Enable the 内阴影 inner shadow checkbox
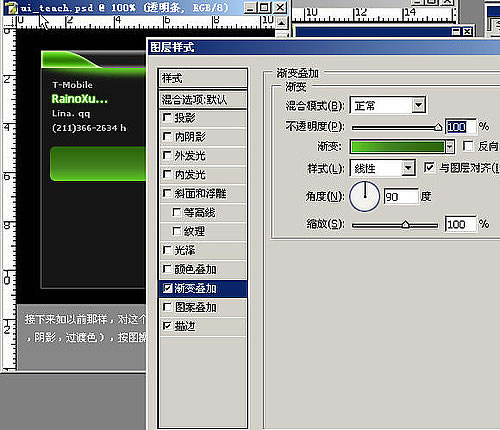This screenshot has height=430, width=500. tap(167, 136)
